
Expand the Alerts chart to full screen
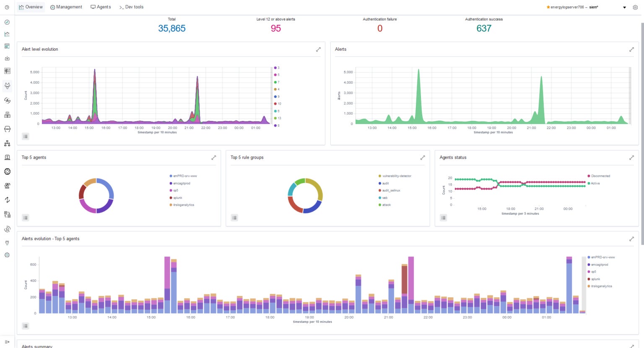tap(631, 50)
